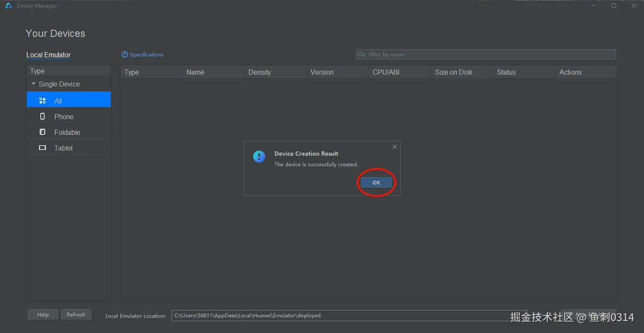Collapse the Single Device tree group
The width and height of the screenshot is (644, 333).
tap(34, 84)
